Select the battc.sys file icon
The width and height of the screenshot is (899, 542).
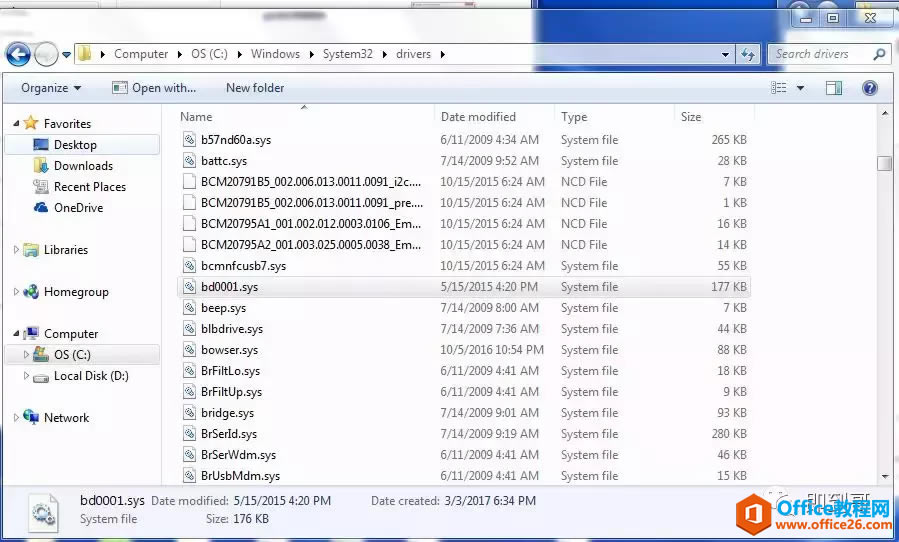pyautogui.click(x=190, y=161)
